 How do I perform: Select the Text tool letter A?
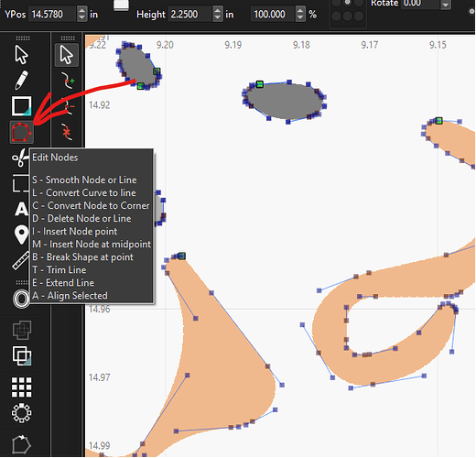pyautogui.click(x=21, y=209)
